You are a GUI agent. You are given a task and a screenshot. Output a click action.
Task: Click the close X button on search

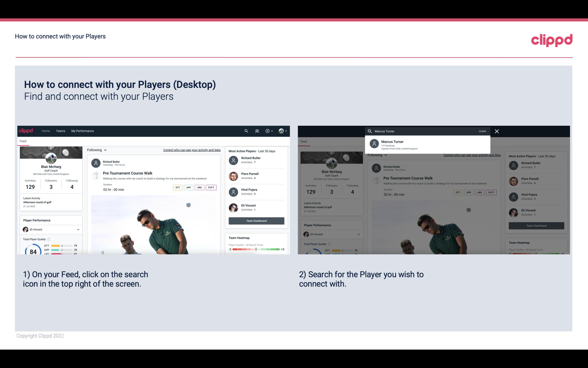[x=497, y=131]
